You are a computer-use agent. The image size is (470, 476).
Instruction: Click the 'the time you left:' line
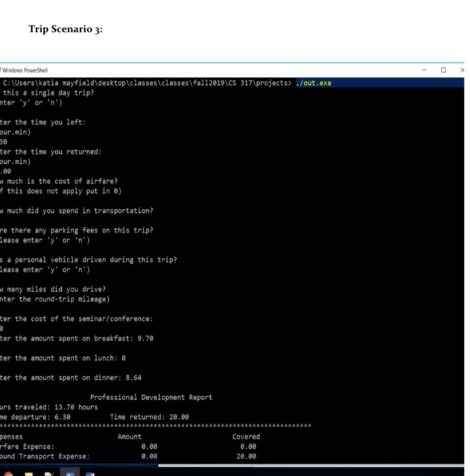tap(50, 122)
